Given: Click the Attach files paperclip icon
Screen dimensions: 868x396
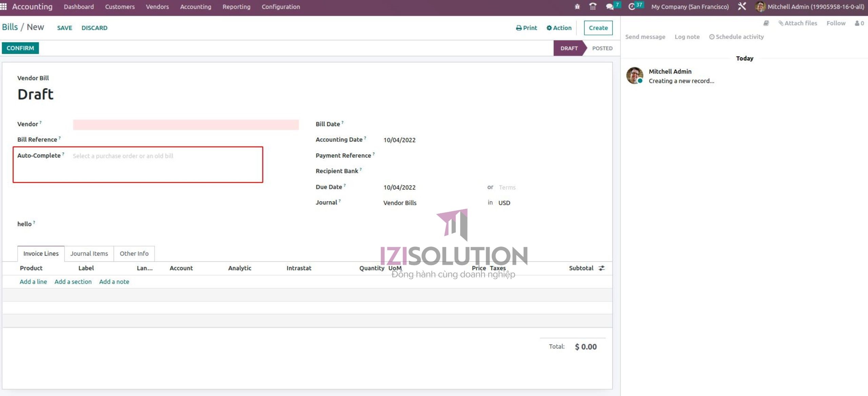Looking at the screenshot, I should tap(782, 23).
